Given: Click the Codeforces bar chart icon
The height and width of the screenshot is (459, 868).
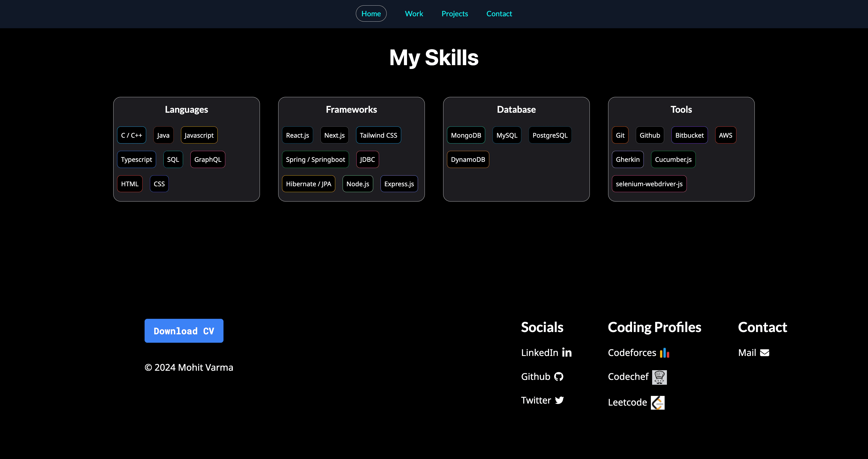Looking at the screenshot, I should (664, 353).
